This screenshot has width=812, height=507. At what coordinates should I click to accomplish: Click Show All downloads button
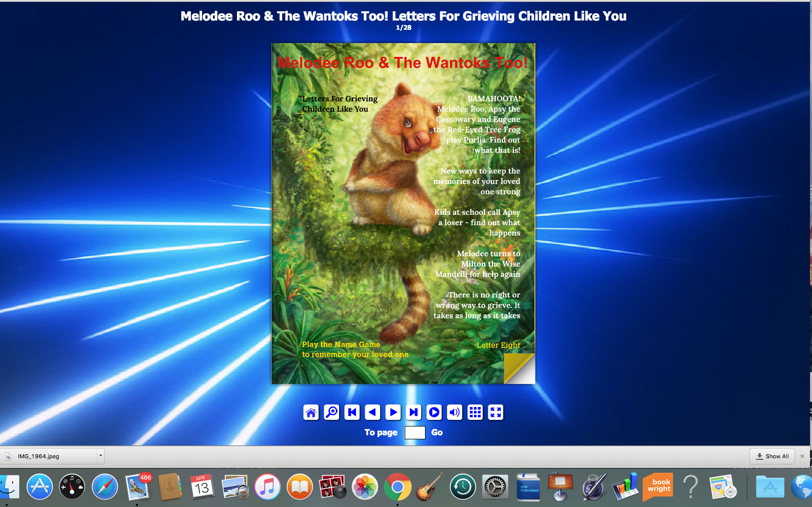click(x=772, y=456)
